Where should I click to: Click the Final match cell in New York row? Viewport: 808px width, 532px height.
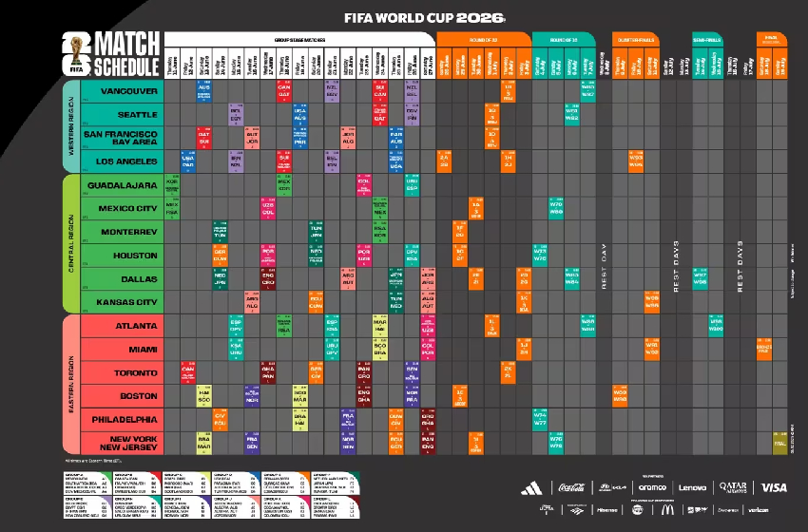[779, 442]
